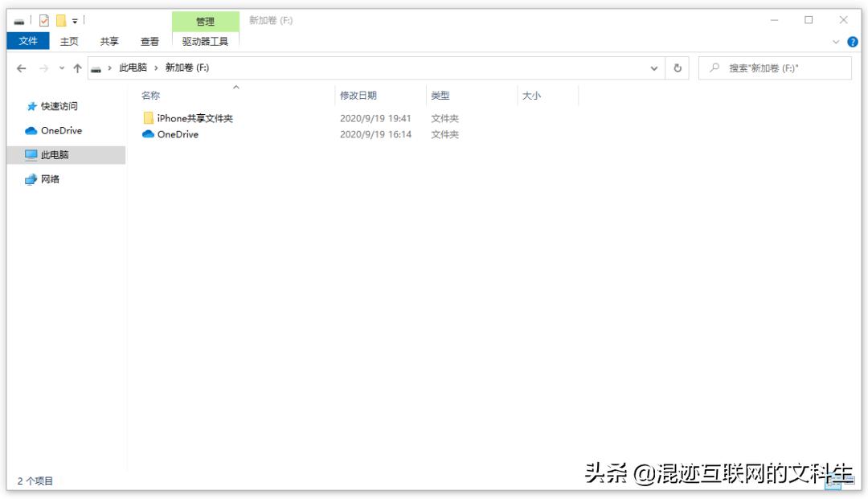Create new folder via Quick Access Toolbar icon
The height and width of the screenshot is (499, 868).
click(x=59, y=21)
